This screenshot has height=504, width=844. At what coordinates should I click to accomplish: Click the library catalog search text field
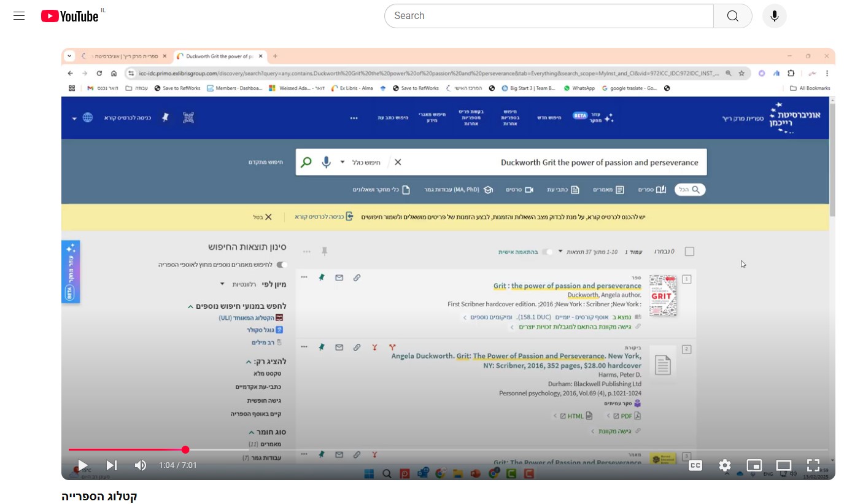pyautogui.click(x=552, y=163)
